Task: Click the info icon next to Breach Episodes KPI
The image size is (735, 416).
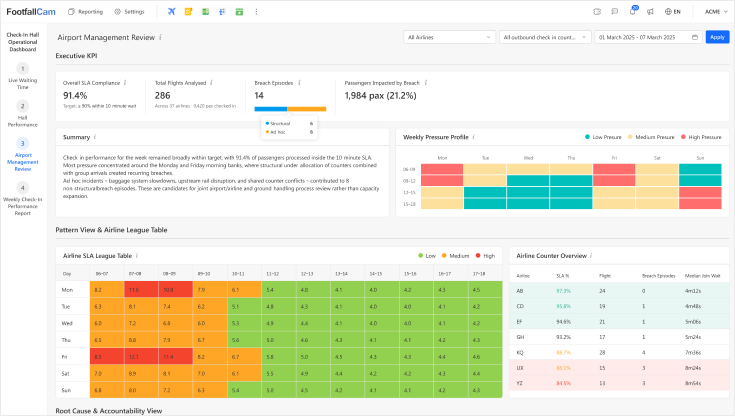Action: 299,83
